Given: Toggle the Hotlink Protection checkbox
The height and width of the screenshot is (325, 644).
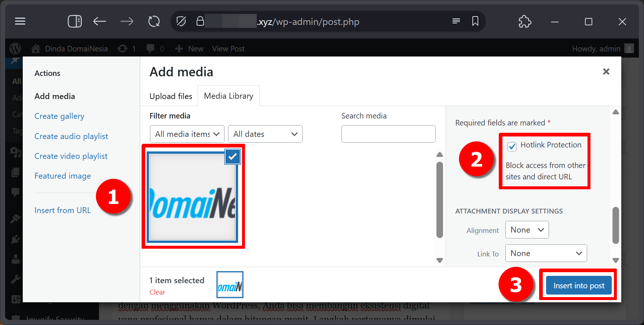Looking at the screenshot, I should 512,146.
